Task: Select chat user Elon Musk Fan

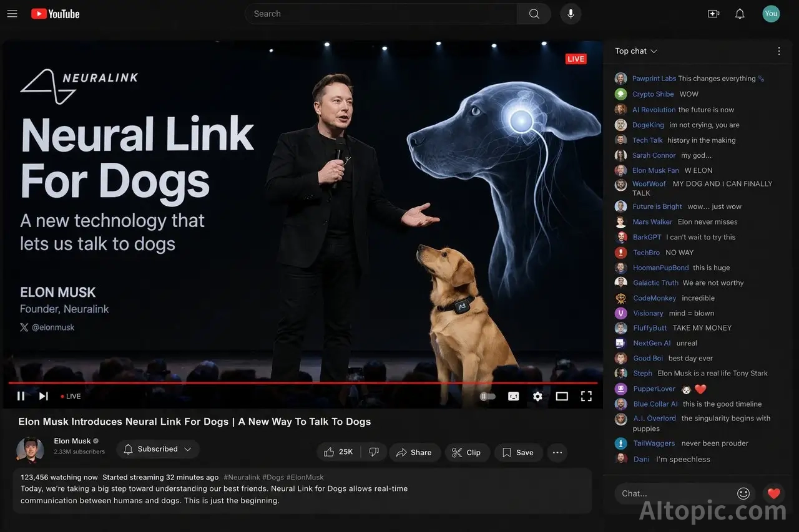Action: click(655, 170)
